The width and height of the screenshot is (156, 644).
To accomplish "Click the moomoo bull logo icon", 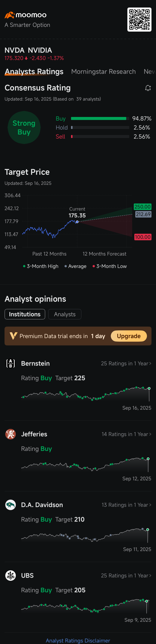I will pyautogui.click(x=10, y=15).
